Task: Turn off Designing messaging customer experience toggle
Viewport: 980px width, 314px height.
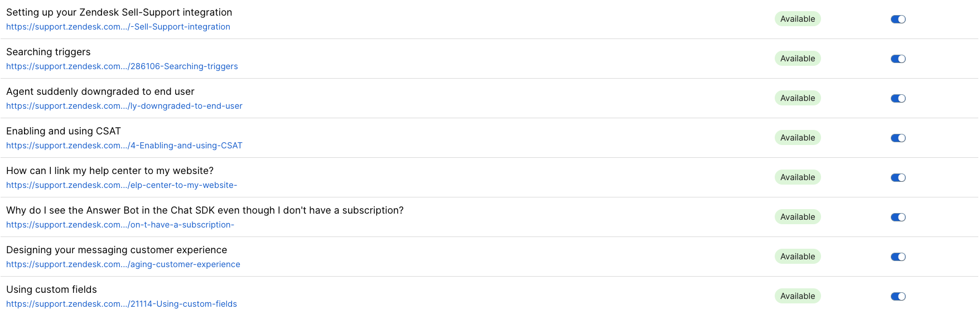Action: (898, 257)
